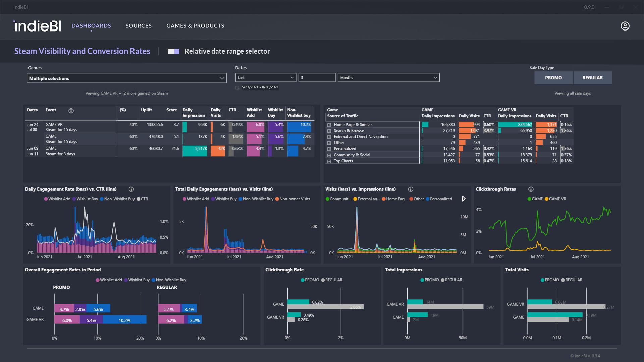Sort by the Non-Wishlist buy column header
644x362 pixels.
(x=299, y=113)
